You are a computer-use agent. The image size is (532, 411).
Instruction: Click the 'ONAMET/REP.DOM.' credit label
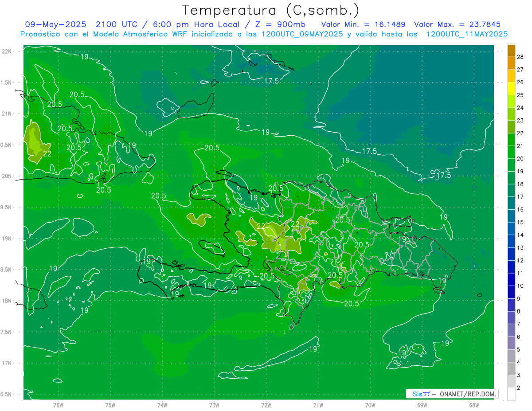click(467, 394)
